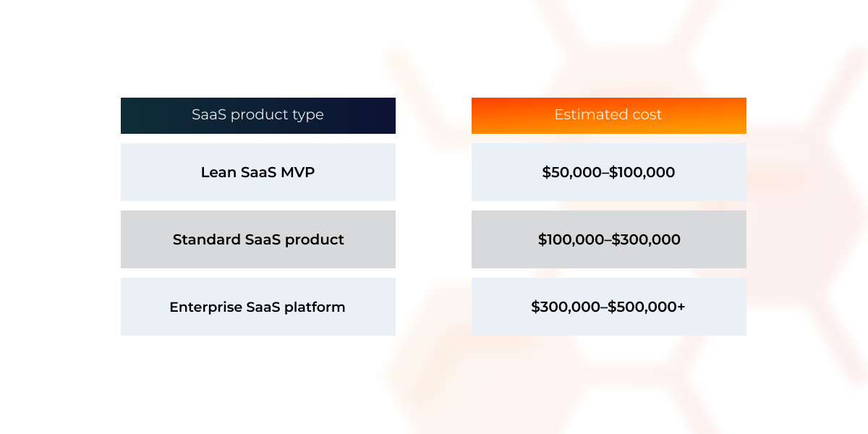Select the $300,000–$500,000+ cost cell
868x434 pixels.
pyautogui.click(x=608, y=307)
